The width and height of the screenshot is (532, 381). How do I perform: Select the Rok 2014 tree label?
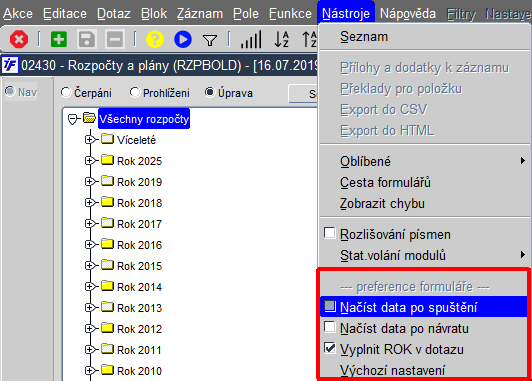pyautogui.click(x=139, y=287)
